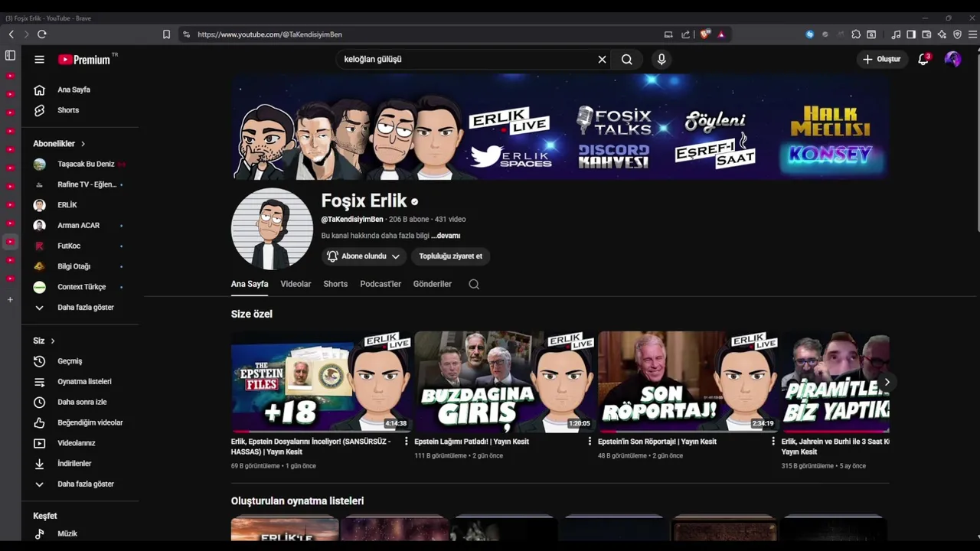Open options for Epstein Dosyalarını İnceliyor video
The width and height of the screenshot is (980, 551).
406,442
